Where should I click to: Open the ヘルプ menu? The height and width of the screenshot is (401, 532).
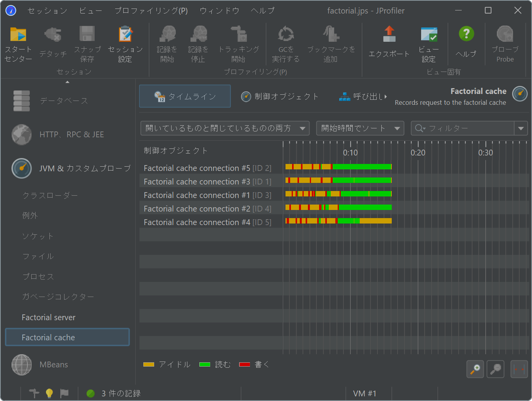pos(263,11)
